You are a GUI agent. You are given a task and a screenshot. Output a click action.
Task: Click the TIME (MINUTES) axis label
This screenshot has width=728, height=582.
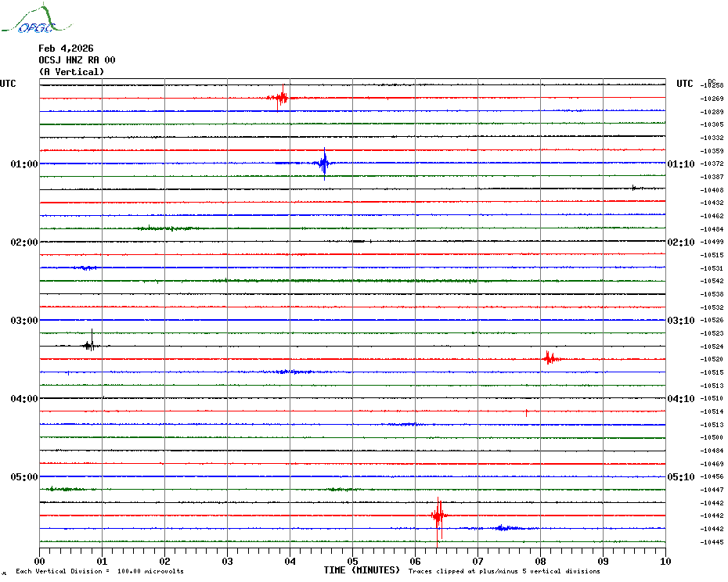[x=362, y=570]
